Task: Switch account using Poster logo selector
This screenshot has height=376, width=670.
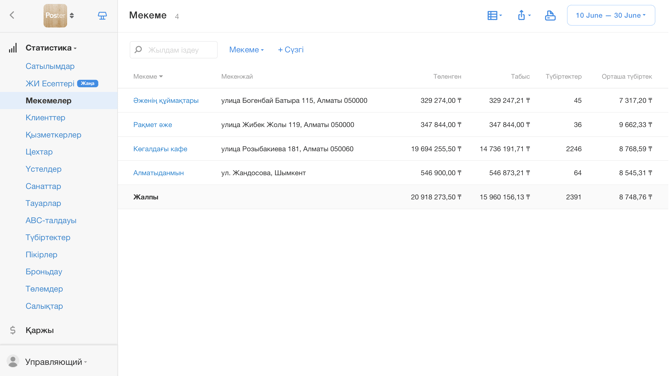Action: point(59,16)
